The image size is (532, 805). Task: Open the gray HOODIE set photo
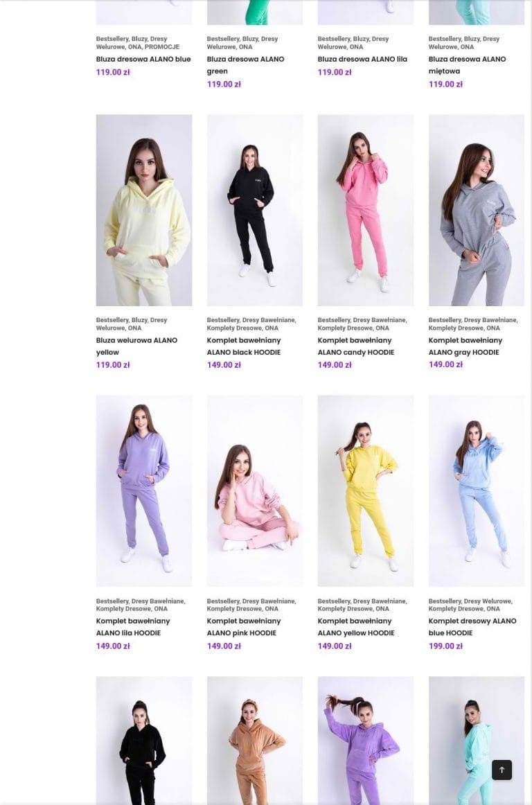(x=477, y=210)
